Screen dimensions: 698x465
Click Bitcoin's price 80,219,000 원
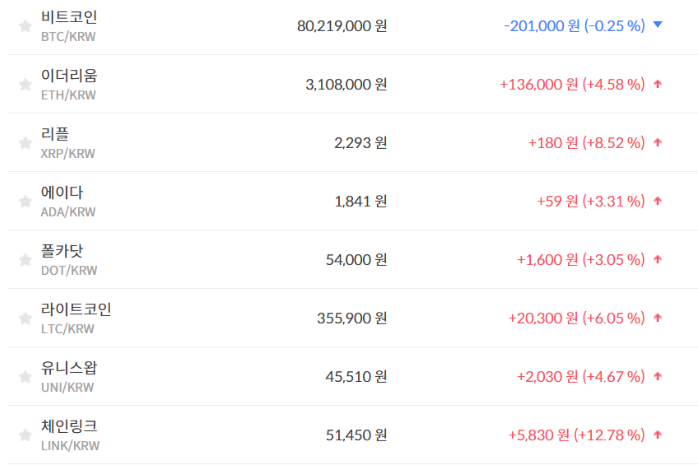pos(342,26)
